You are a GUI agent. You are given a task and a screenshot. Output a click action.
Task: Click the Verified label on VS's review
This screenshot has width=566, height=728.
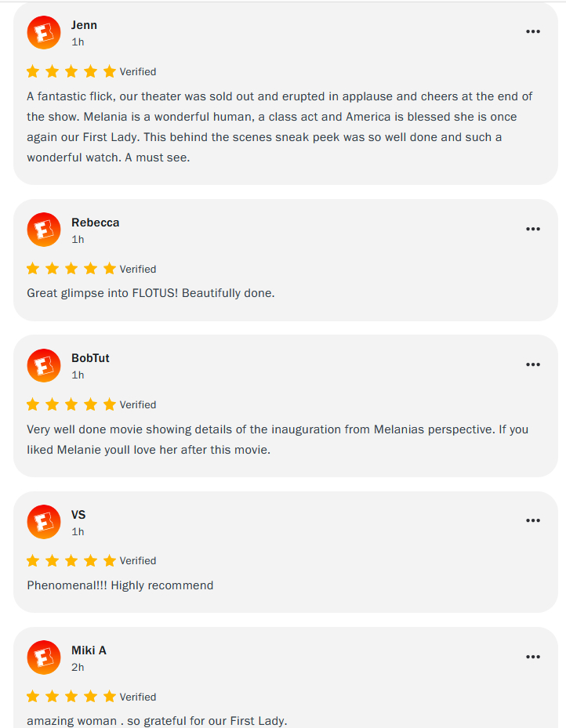coord(138,561)
